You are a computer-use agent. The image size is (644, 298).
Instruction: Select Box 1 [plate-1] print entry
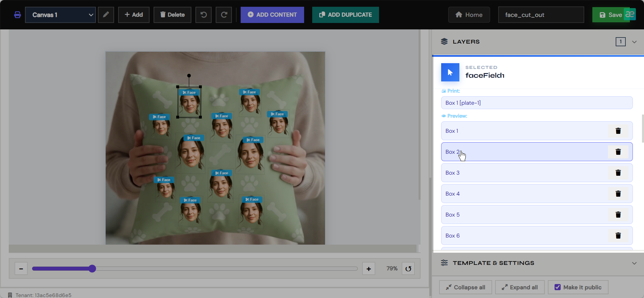tap(537, 103)
